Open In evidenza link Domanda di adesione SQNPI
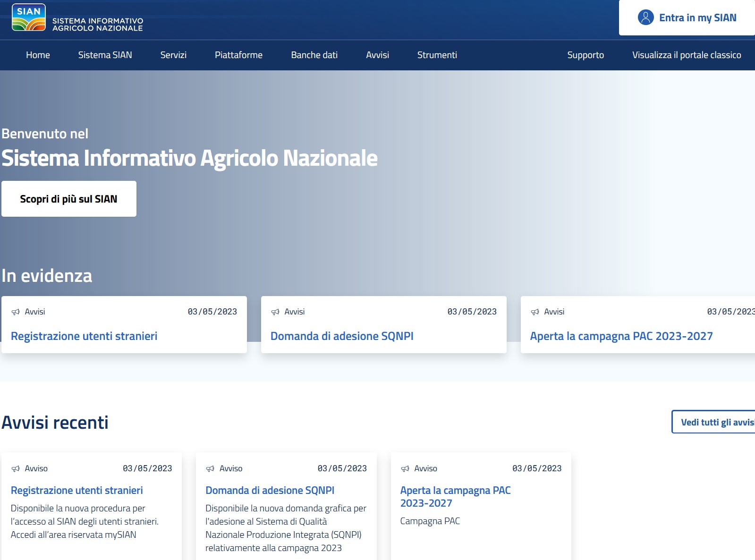755x560 pixels. tap(342, 336)
